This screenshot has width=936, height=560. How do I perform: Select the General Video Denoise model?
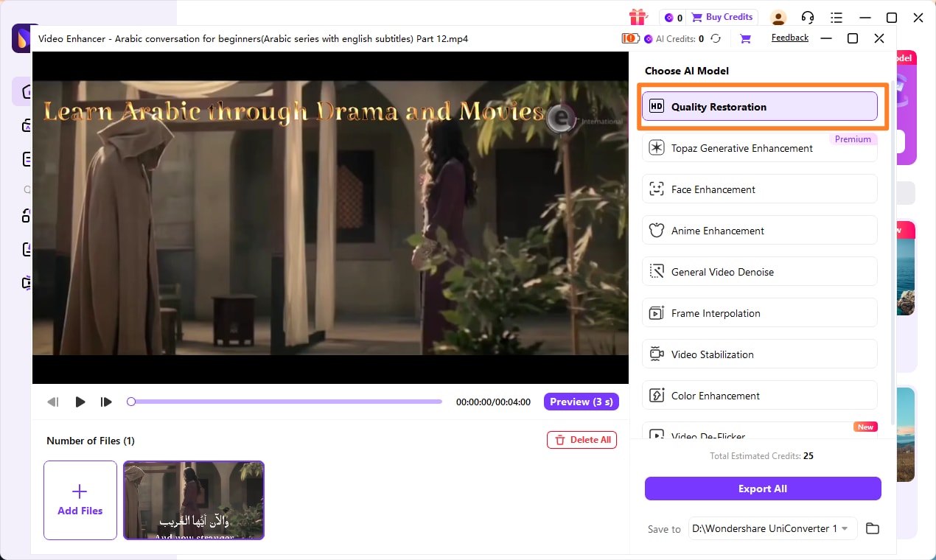point(760,272)
